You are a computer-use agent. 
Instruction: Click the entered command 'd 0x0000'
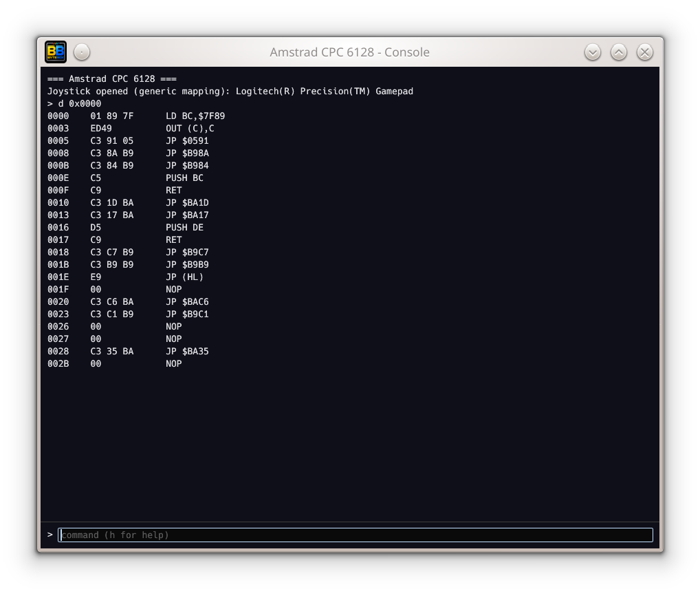[x=80, y=104]
